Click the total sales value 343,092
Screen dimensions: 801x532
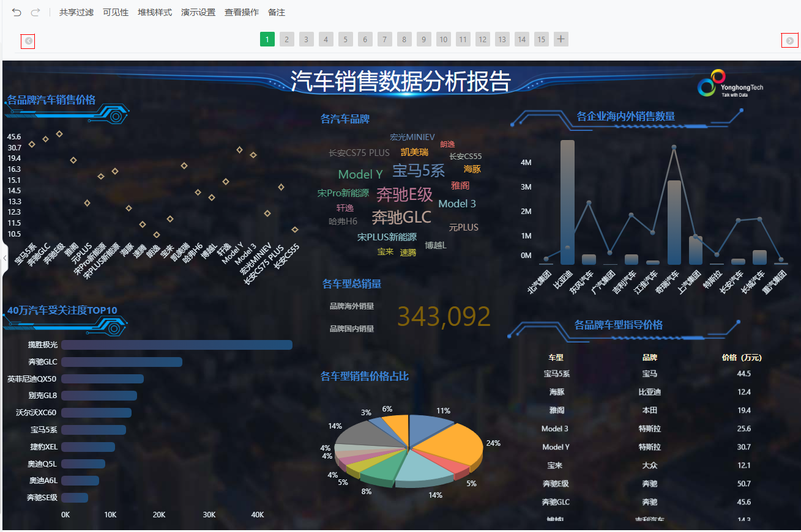pos(444,317)
